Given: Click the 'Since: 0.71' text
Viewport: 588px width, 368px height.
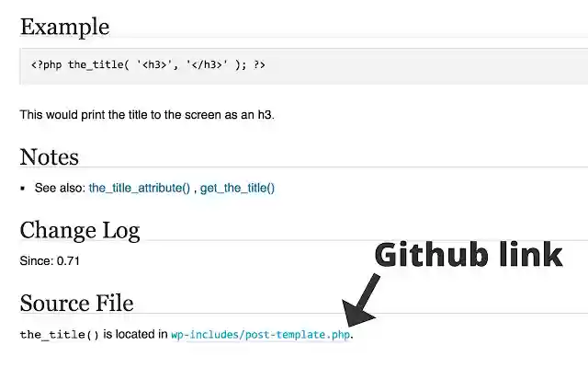Looking at the screenshot, I should [50, 260].
